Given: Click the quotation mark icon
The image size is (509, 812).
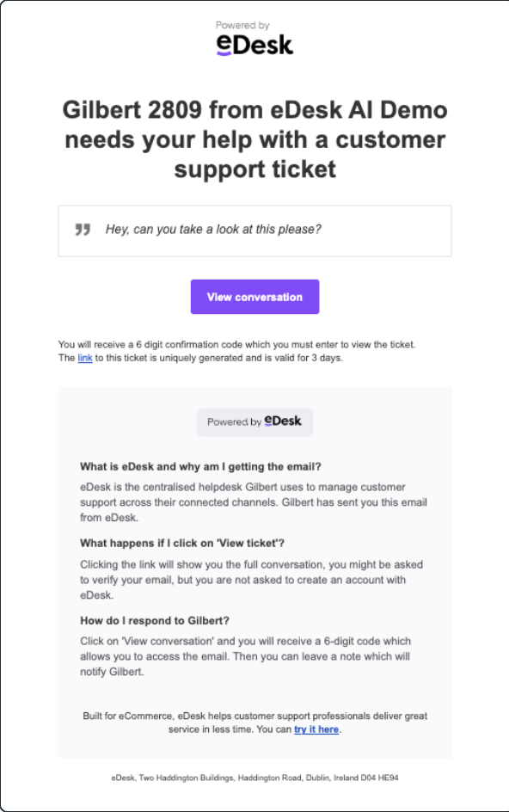Looking at the screenshot, I should [x=83, y=230].
